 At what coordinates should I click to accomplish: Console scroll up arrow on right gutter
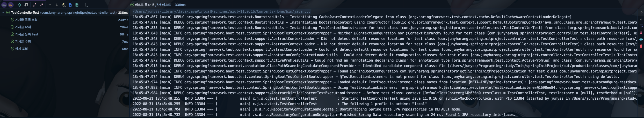641,12
